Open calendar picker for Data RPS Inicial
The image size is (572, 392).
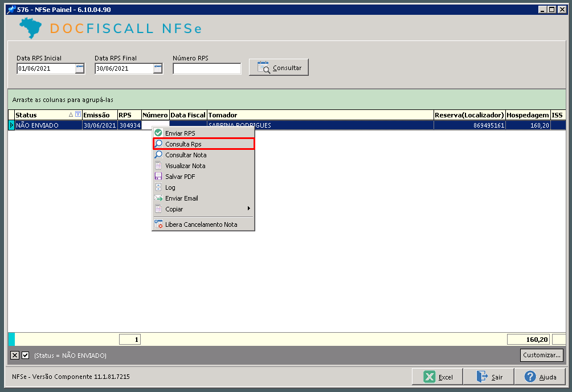click(x=80, y=68)
